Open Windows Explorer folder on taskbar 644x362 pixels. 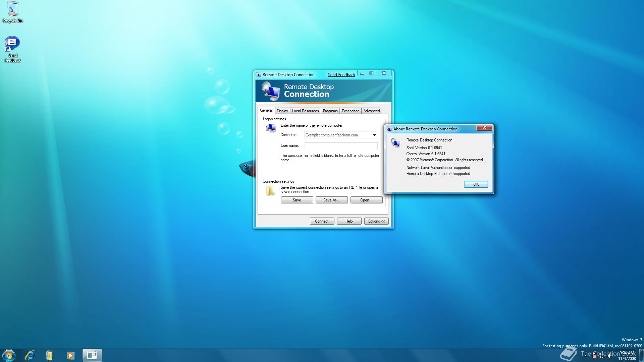pos(49,355)
